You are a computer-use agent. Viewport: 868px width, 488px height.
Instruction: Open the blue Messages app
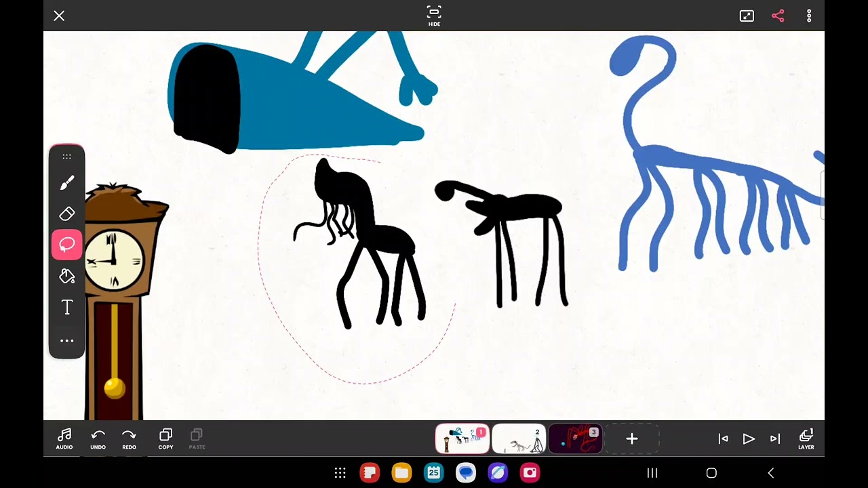point(466,472)
